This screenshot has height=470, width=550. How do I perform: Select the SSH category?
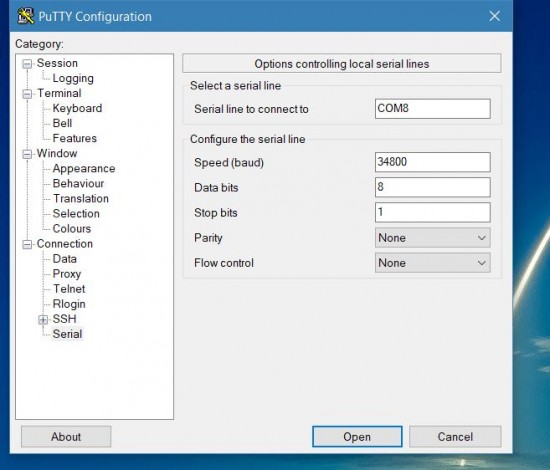65,319
